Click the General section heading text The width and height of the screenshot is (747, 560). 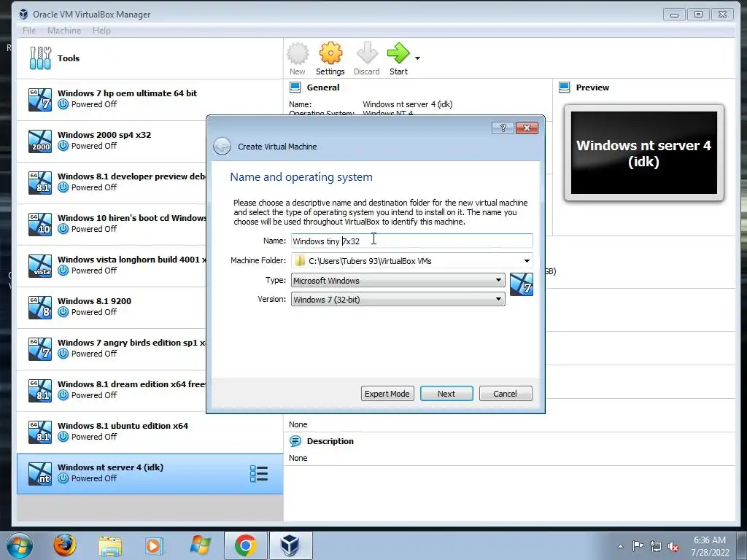pyautogui.click(x=323, y=87)
